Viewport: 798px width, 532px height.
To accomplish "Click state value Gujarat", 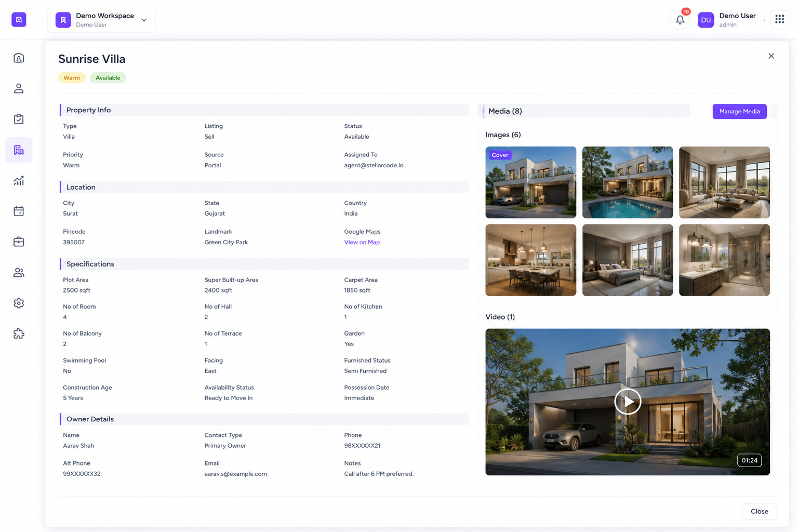I will 215,214.
